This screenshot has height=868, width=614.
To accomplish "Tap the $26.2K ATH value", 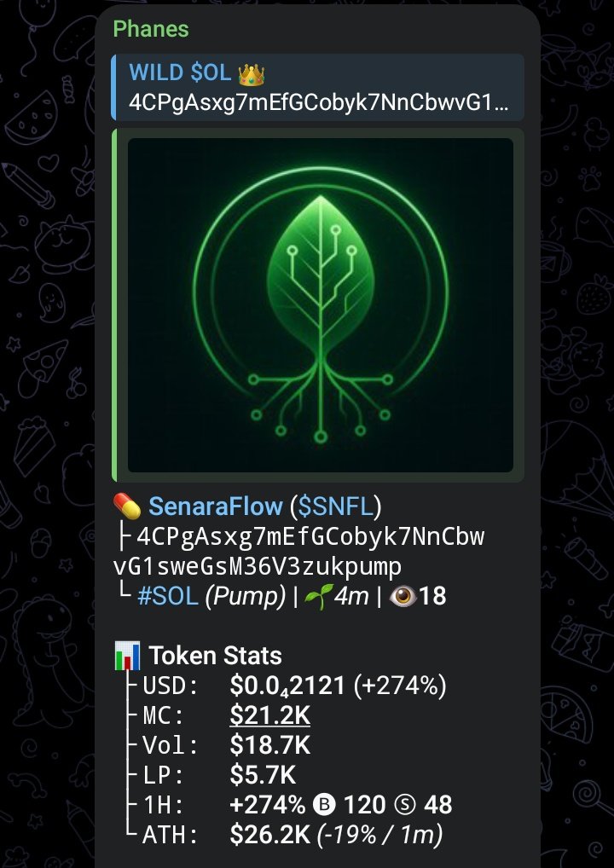I will (269, 835).
